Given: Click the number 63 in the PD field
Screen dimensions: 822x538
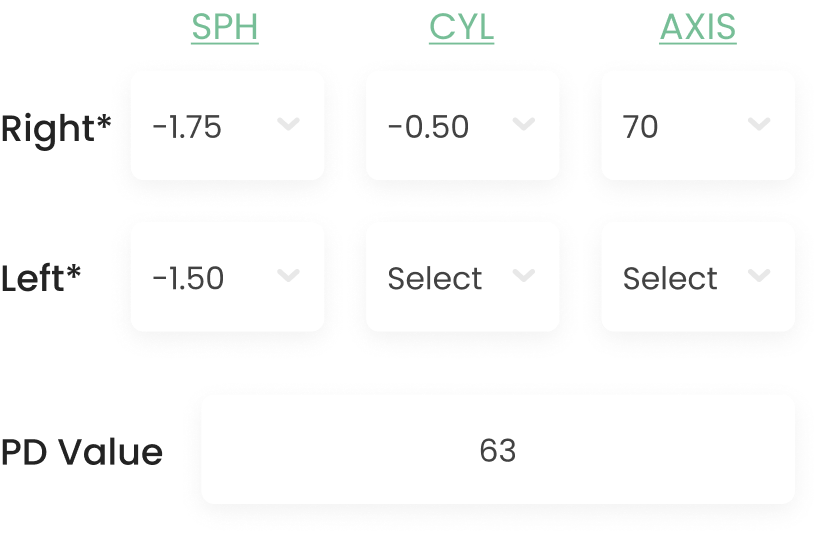Looking at the screenshot, I should click(x=497, y=450).
